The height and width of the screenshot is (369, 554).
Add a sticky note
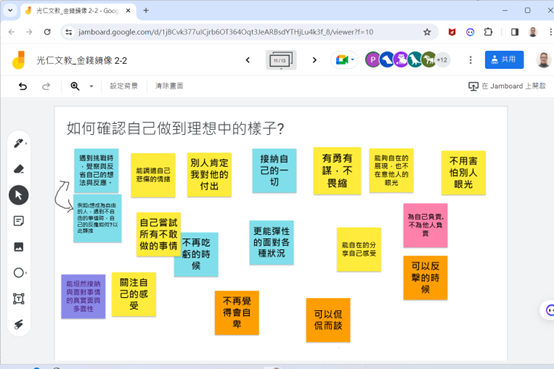tap(19, 221)
